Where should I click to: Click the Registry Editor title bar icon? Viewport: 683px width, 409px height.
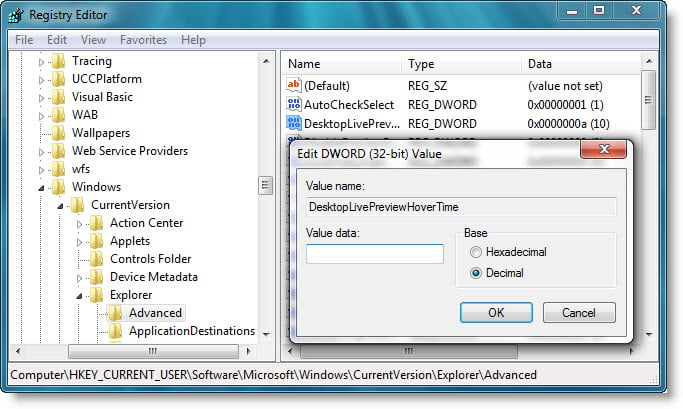pyautogui.click(x=16, y=15)
